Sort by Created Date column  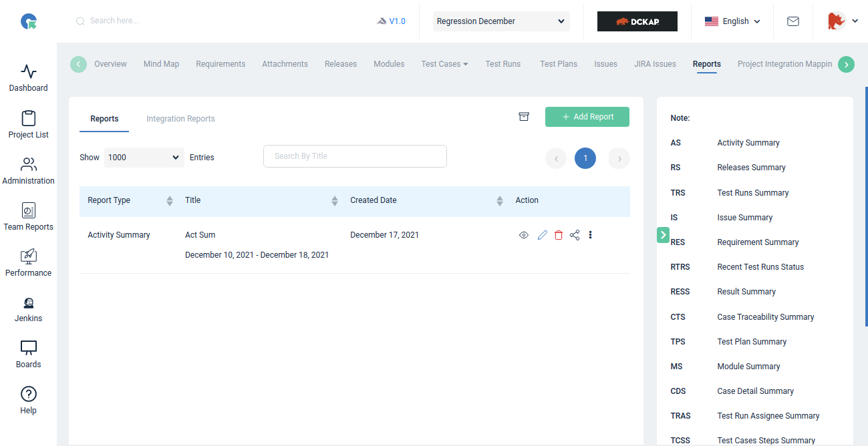[500, 200]
